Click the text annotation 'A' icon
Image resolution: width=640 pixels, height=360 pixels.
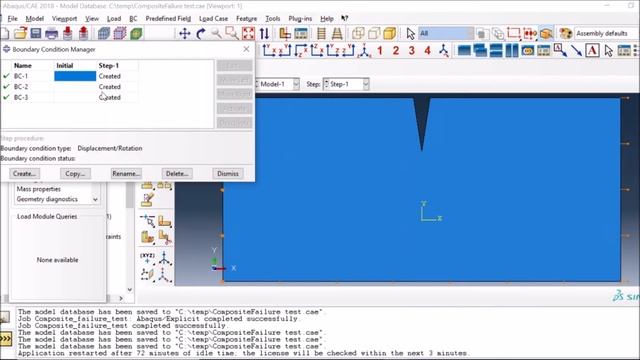point(592,51)
